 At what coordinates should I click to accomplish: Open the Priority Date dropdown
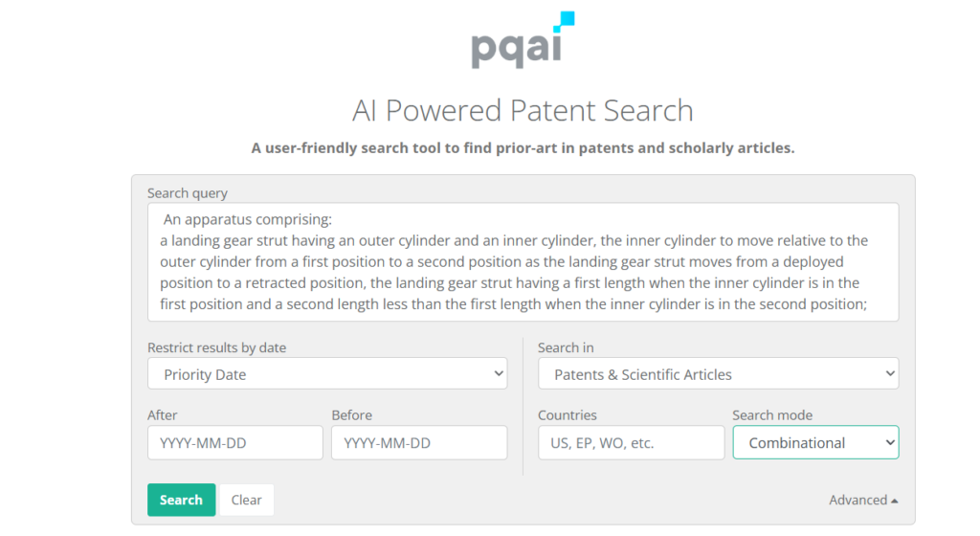[x=327, y=373]
